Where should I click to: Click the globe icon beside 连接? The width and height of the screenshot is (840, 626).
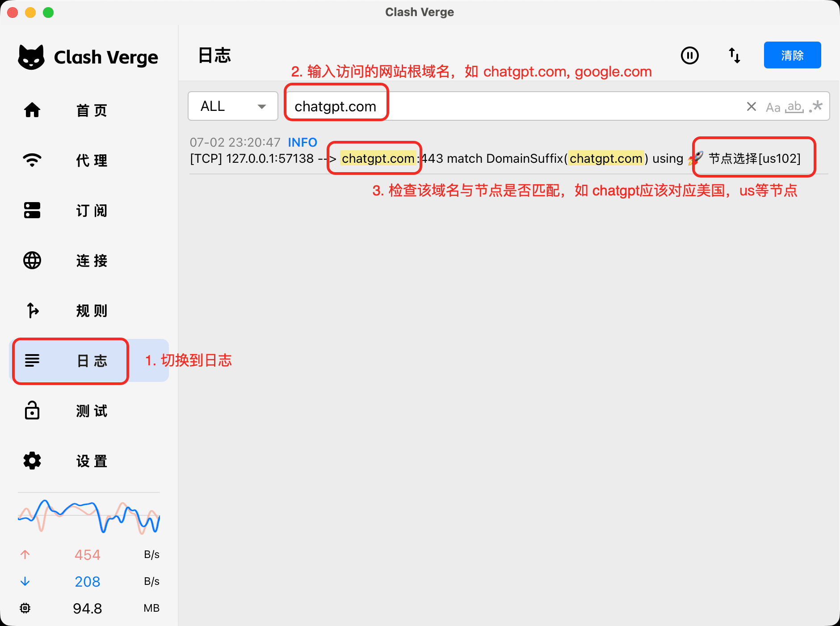tap(32, 260)
